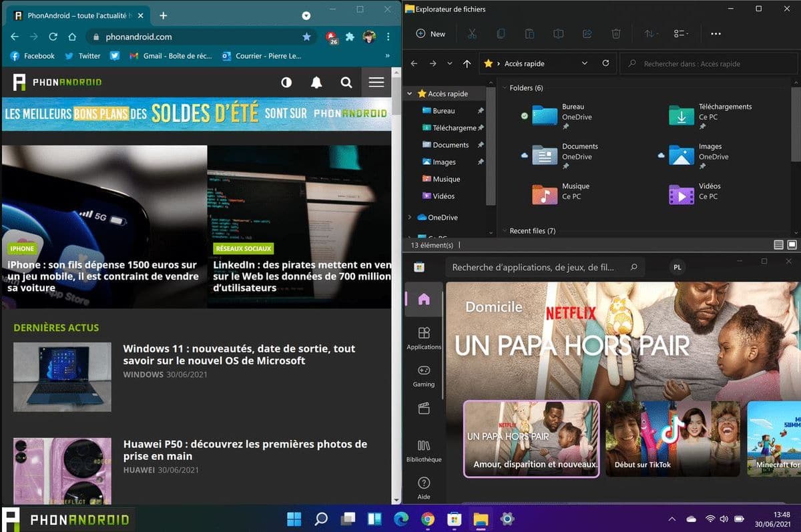The width and height of the screenshot is (801, 532).
Task: Open the sort options in File Explorer
Action: coord(648,33)
